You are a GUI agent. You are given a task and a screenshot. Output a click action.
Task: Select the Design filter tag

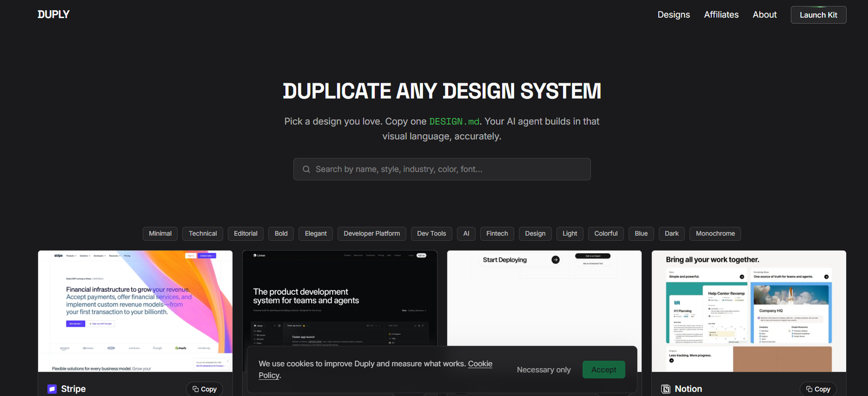click(535, 234)
